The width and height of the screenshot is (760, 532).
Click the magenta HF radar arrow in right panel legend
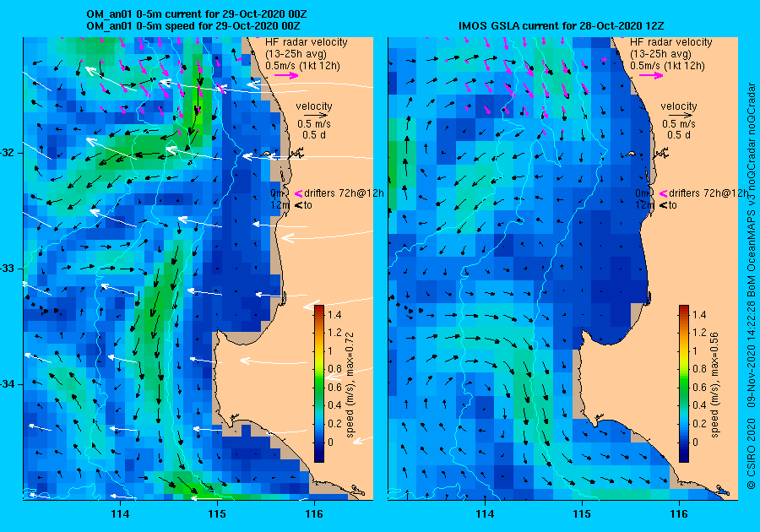click(x=651, y=75)
